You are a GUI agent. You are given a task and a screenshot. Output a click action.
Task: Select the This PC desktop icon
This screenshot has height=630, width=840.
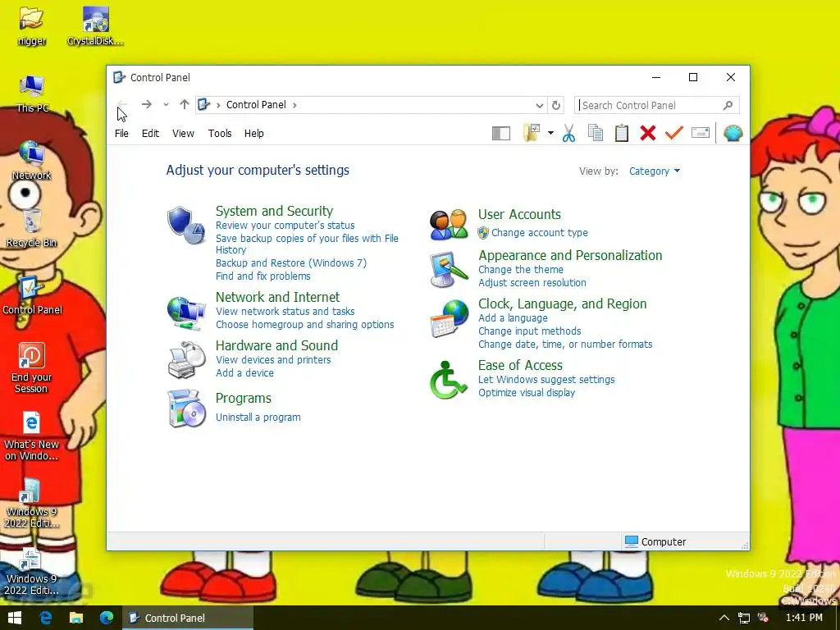32,94
